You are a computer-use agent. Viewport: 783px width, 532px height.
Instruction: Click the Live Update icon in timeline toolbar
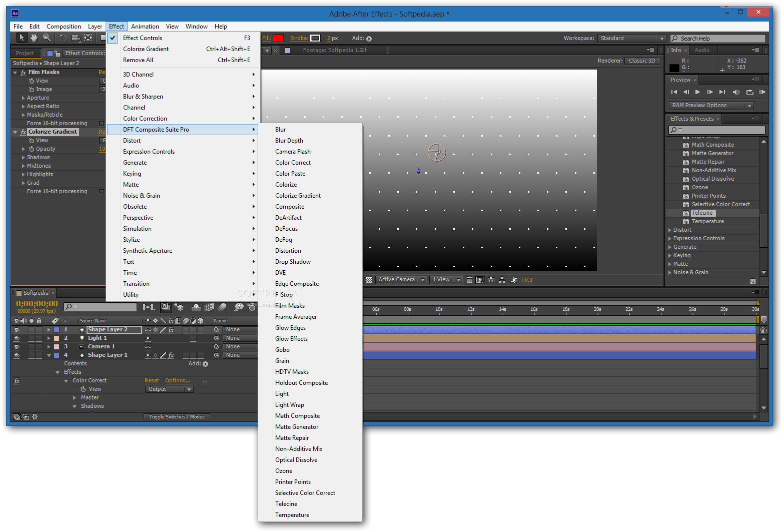[166, 307]
